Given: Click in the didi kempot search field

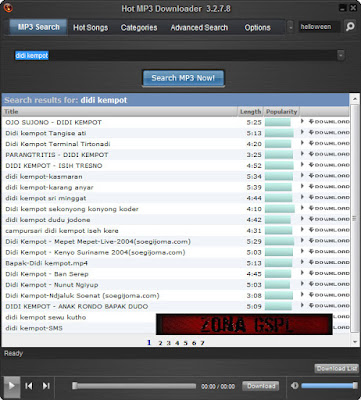Looking at the screenshot, I should click(x=175, y=55).
